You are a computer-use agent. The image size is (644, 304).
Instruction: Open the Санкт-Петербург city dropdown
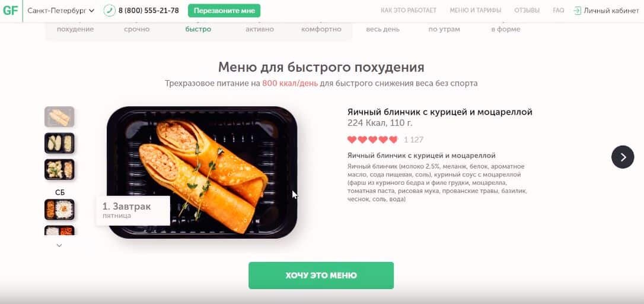point(61,11)
